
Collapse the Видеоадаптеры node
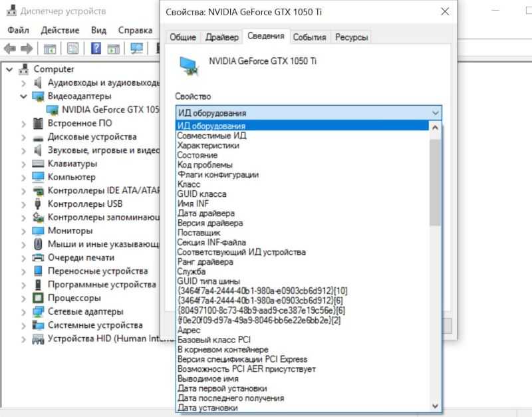(x=23, y=96)
